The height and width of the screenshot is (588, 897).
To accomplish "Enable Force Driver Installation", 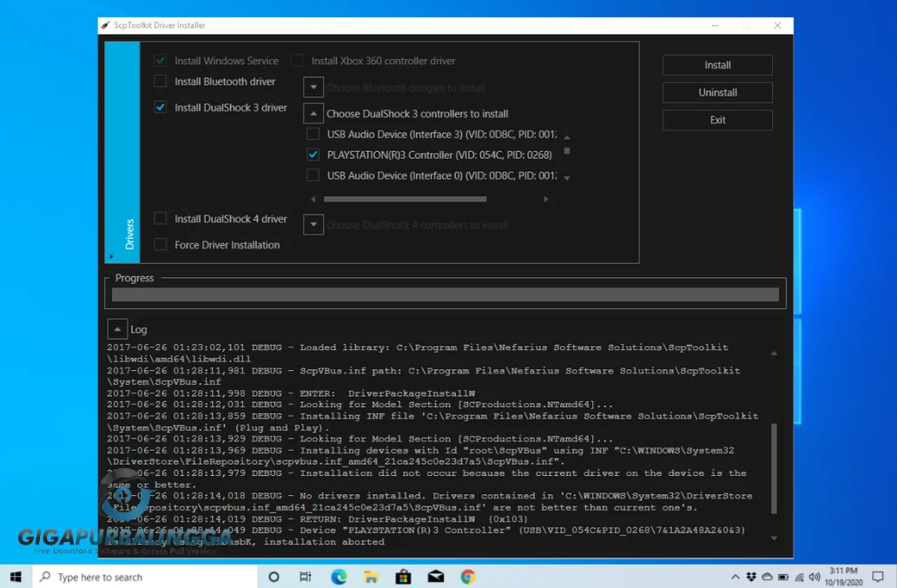I will [x=160, y=245].
